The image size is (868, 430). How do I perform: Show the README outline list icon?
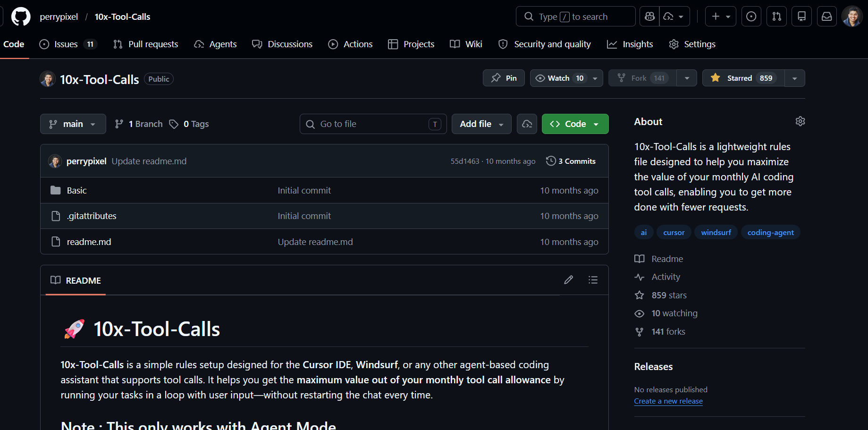[593, 280]
